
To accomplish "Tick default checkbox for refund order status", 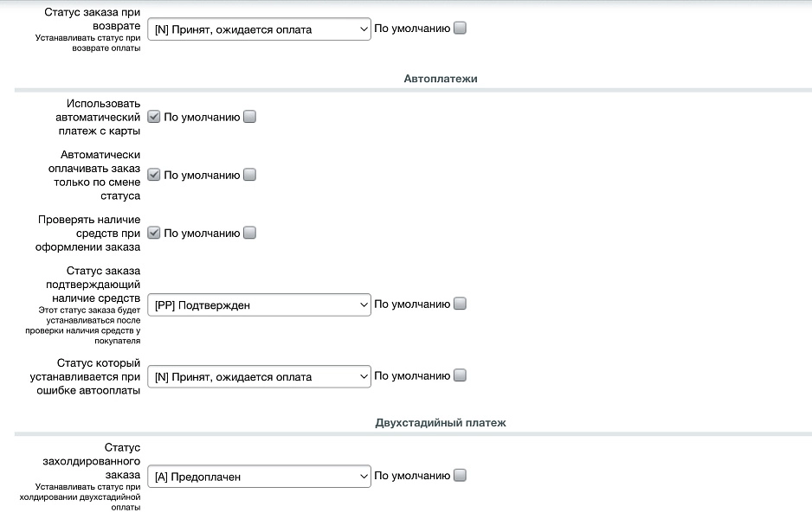I will (x=460, y=28).
